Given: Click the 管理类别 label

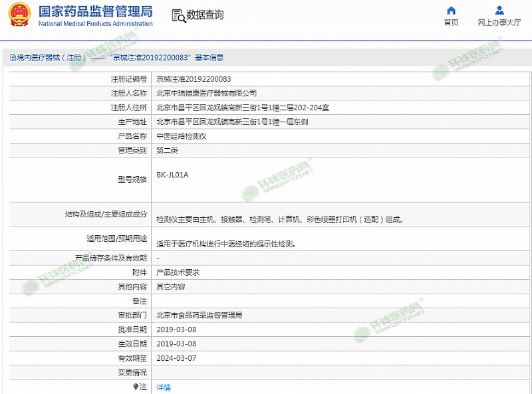Looking at the screenshot, I should 132,150.
